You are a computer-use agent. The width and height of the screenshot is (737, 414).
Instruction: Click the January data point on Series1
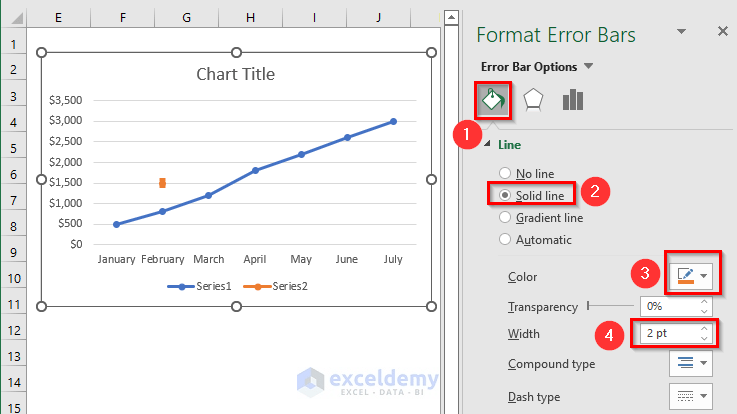117,225
